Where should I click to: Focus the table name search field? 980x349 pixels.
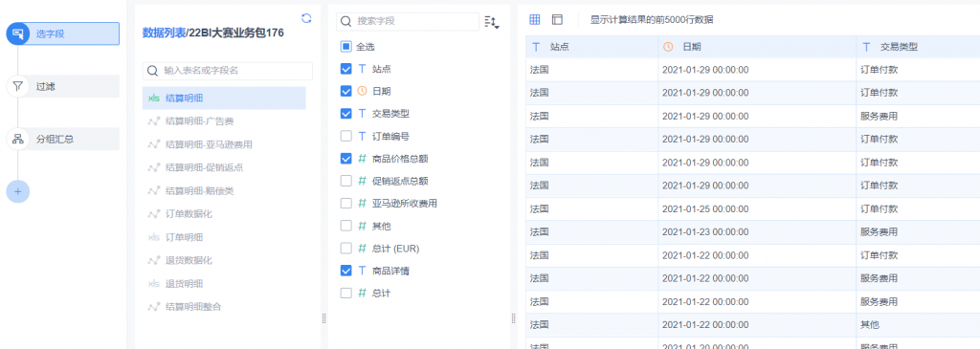click(228, 71)
